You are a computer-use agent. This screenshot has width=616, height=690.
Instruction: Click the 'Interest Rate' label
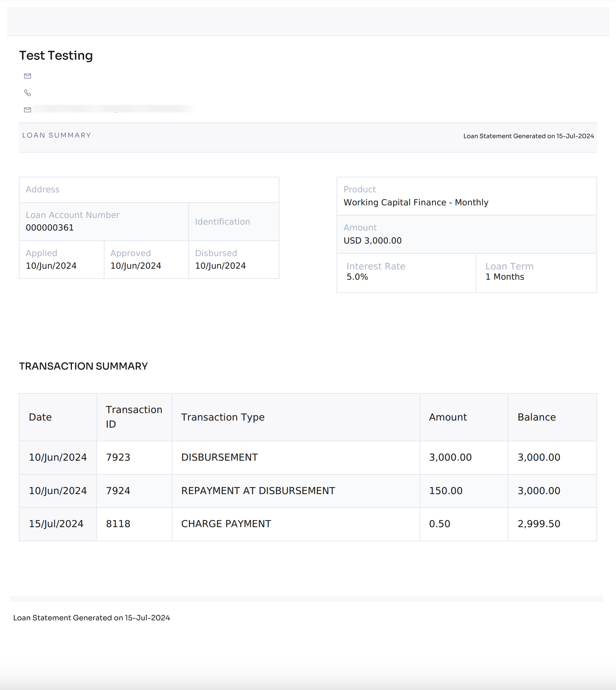(376, 266)
